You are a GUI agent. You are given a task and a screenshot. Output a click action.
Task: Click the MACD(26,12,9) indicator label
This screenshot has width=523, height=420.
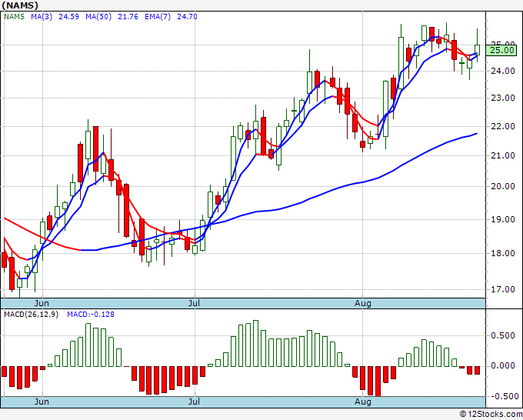(x=31, y=315)
